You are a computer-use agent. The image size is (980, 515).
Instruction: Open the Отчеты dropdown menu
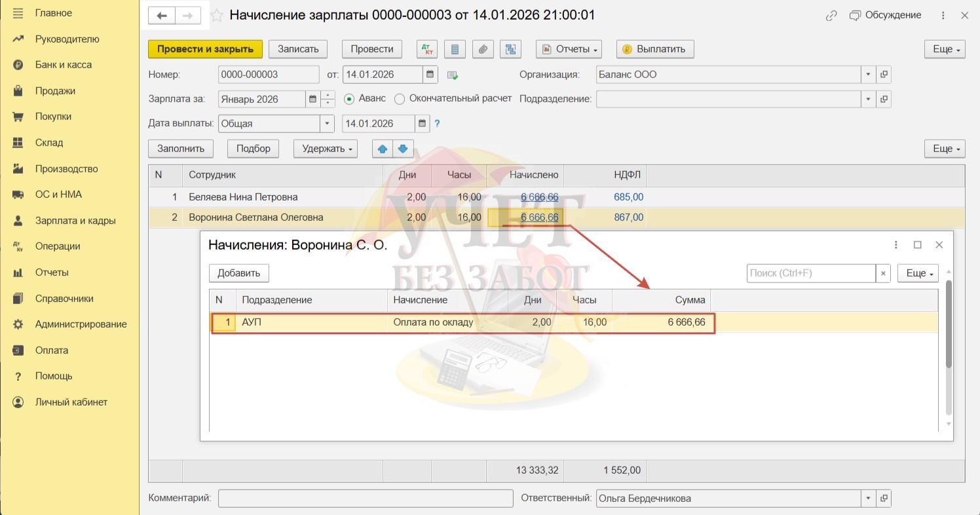click(x=569, y=49)
